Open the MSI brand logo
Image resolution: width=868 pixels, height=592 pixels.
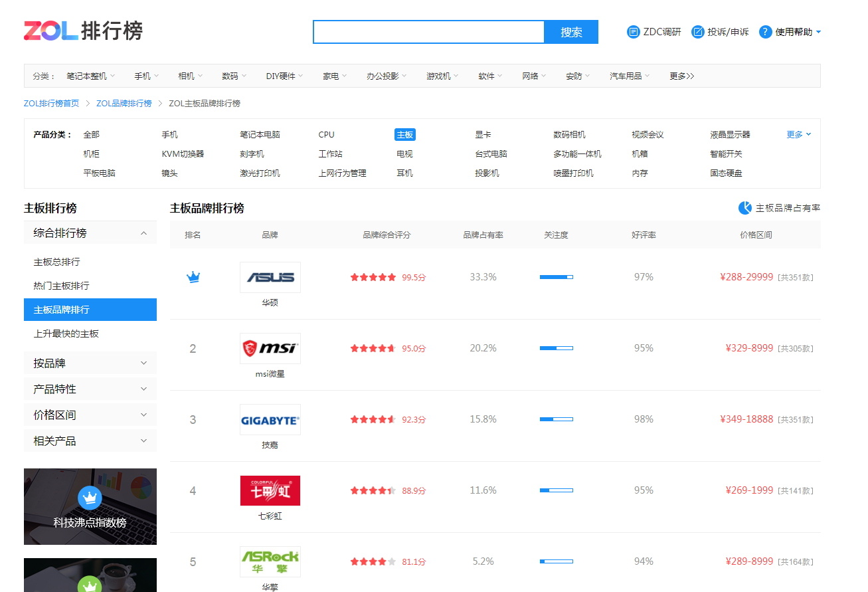(270, 348)
